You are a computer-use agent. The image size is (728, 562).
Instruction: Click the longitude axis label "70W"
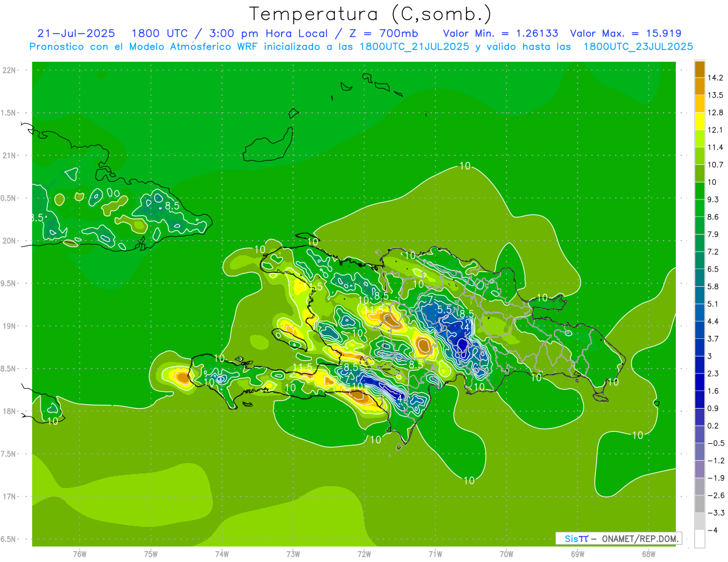click(507, 554)
